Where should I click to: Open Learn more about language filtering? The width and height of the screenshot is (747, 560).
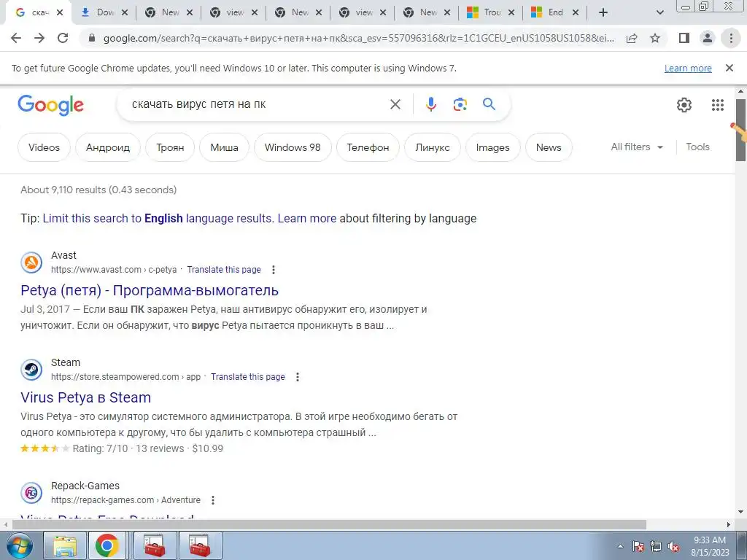[307, 219]
